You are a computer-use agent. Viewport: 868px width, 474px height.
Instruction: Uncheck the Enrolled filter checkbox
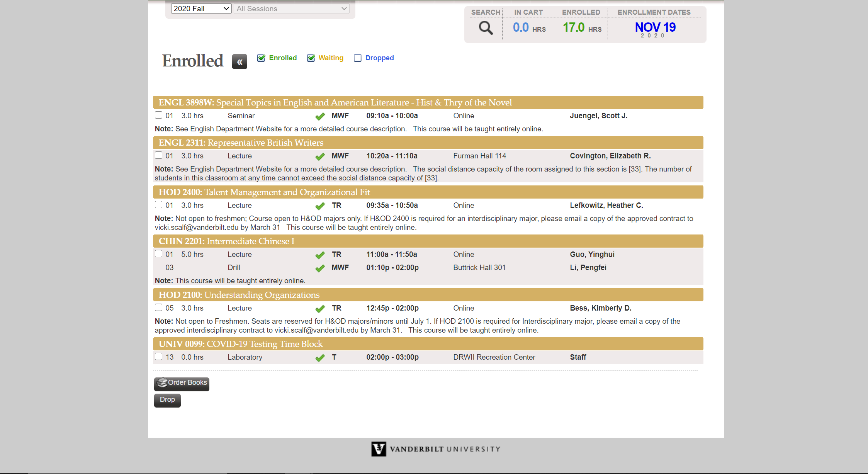tap(261, 58)
